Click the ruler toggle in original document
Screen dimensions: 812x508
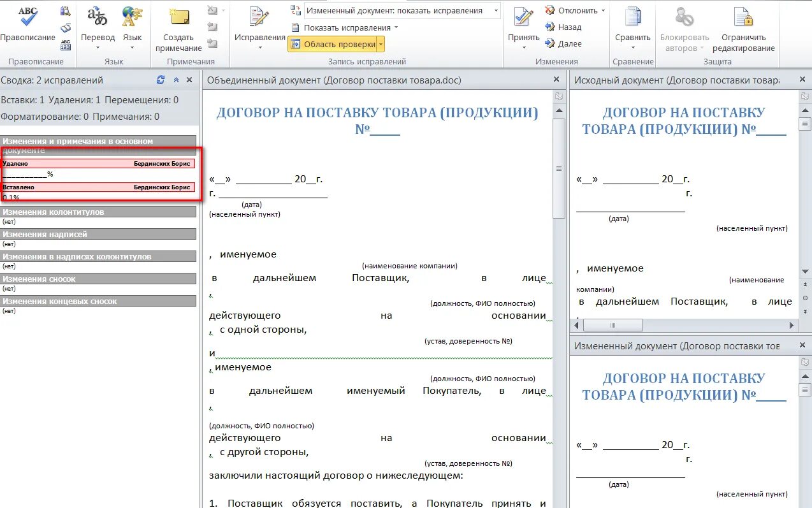point(805,97)
